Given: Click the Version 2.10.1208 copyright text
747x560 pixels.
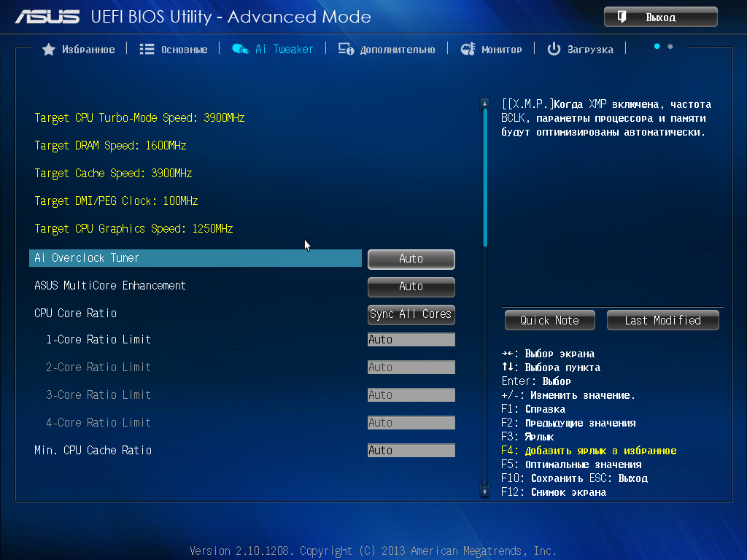Looking at the screenshot, I should click(x=373, y=551).
